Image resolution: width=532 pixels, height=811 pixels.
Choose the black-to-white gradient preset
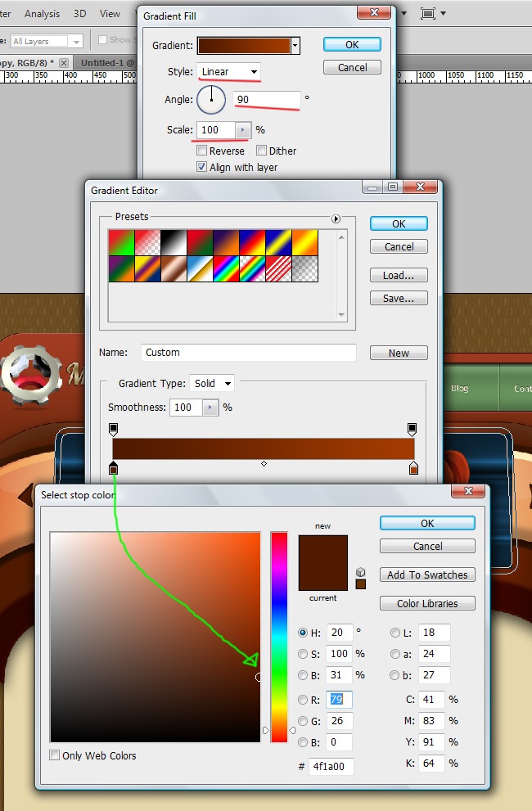pos(174,242)
